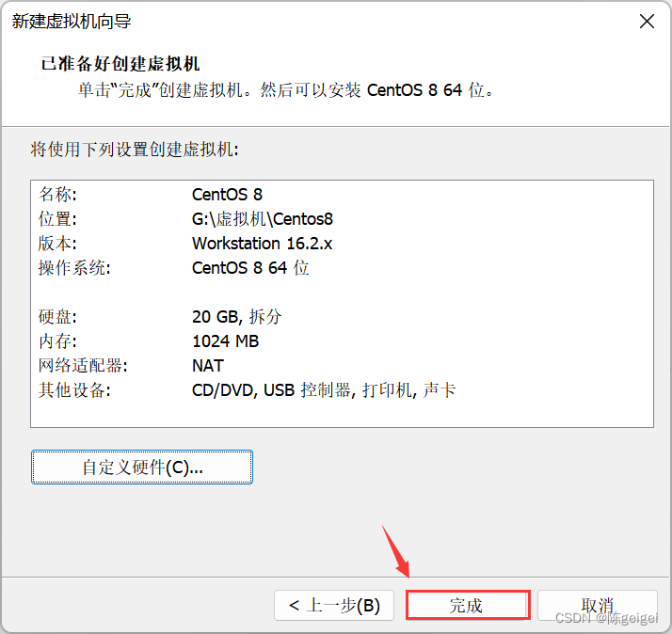Click the text '将使用下列设置创建虚拟机:'

click(135, 150)
